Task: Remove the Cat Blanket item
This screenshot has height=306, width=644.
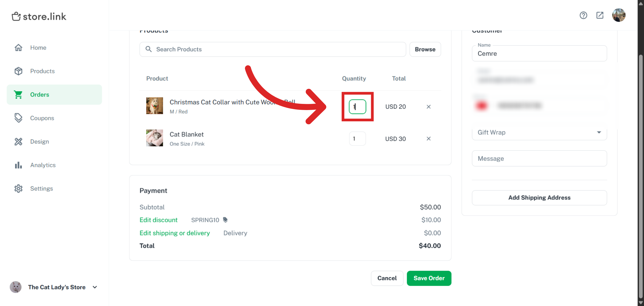Action: coord(429,139)
